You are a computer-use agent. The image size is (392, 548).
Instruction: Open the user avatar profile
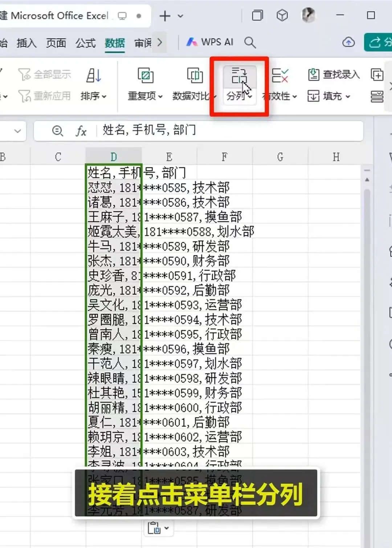click(x=309, y=15)
